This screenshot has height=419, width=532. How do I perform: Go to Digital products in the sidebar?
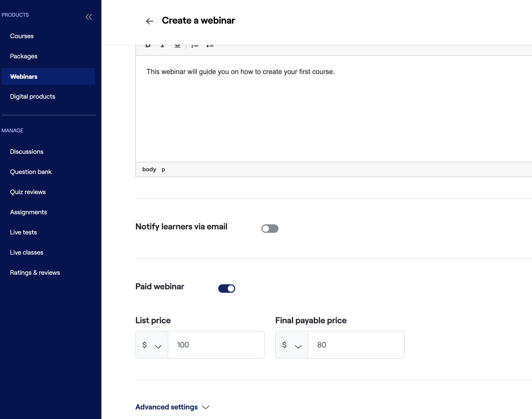point(33,97)
